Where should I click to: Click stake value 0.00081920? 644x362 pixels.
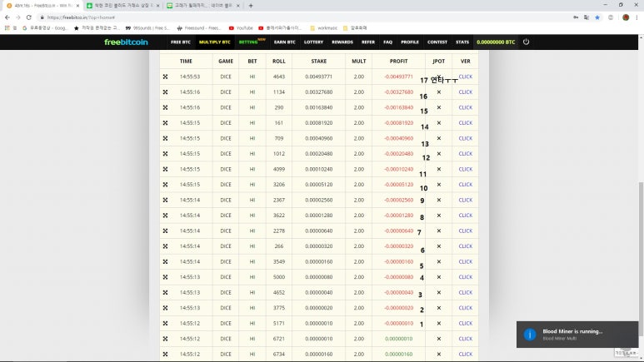(x=319, y=122)
